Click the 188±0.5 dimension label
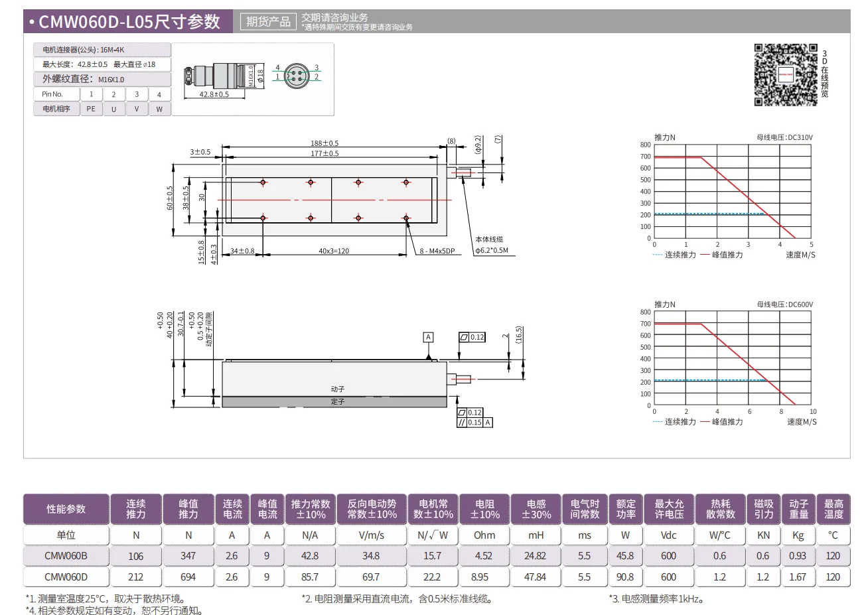Screen dimensions: 868x615 tap(325, 143)
